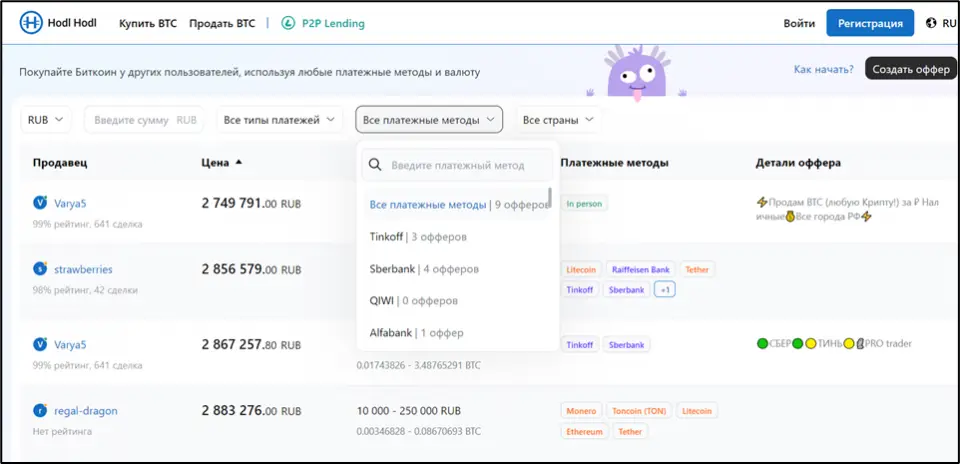Click price 2 749 791.00 RUB
960x464 pixels.
point(251,203)
